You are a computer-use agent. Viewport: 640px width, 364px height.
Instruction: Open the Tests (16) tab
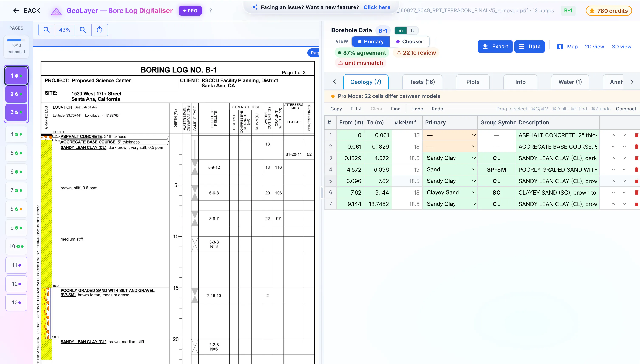(x=422, y=82)
